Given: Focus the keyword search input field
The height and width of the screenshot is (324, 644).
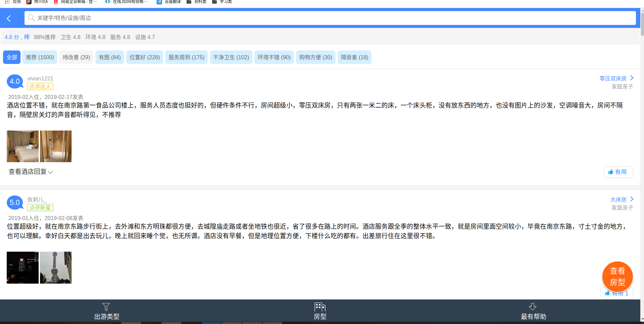Looking at the screenshot, I should coord(330,18).
